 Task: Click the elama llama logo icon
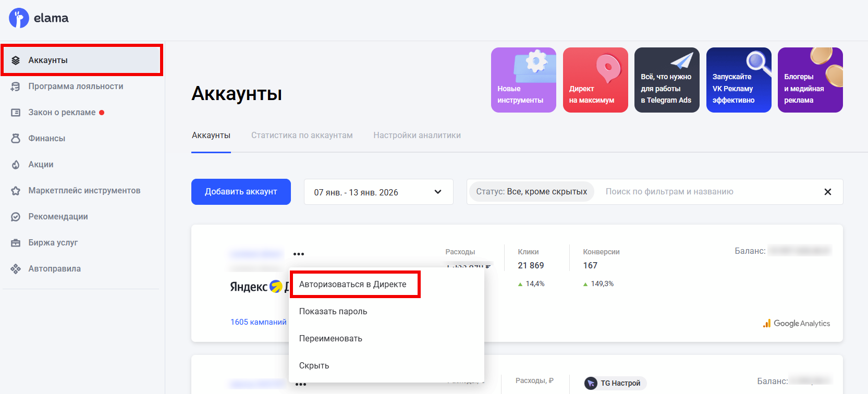tap(19, 18)
